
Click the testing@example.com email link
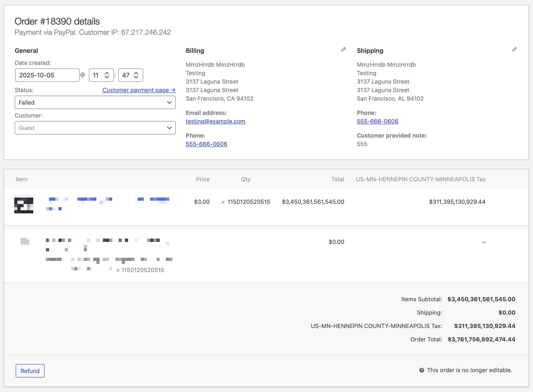215,121
